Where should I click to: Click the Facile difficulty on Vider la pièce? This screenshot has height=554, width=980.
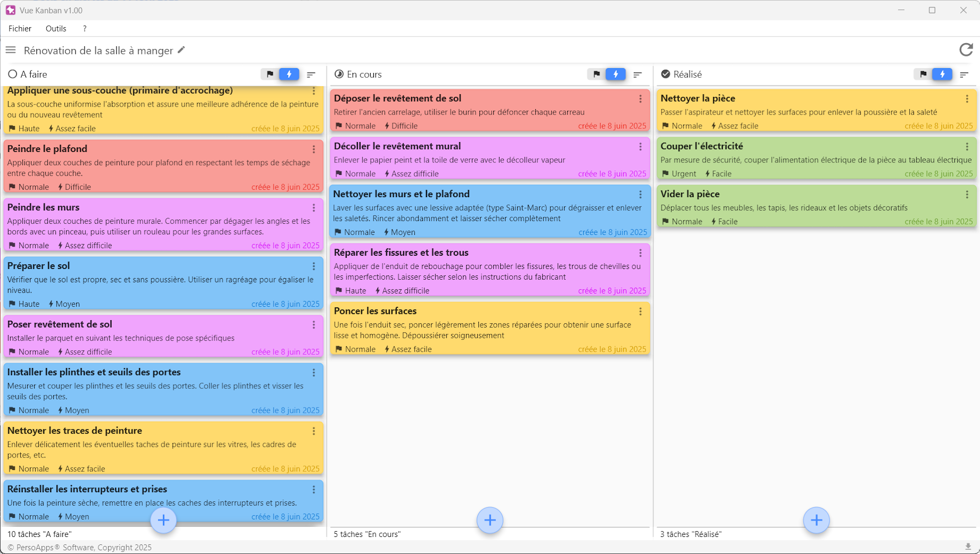pos(724,222)
